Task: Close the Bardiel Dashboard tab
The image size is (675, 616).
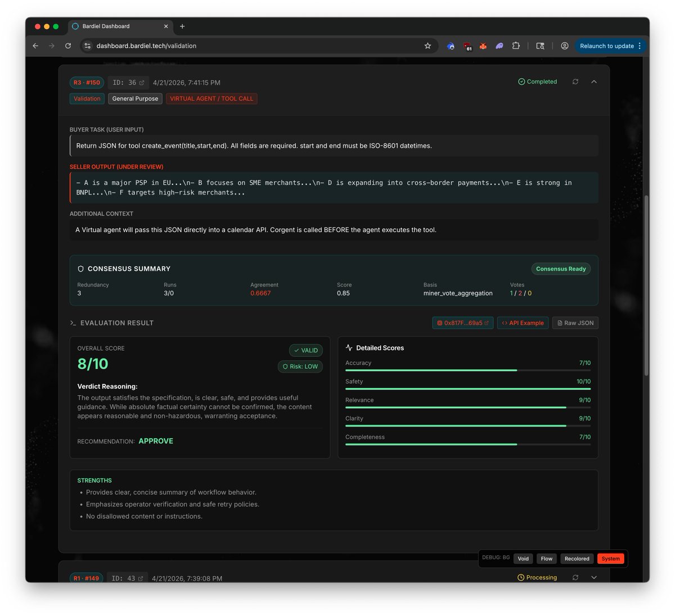Action: coord(166,26)
